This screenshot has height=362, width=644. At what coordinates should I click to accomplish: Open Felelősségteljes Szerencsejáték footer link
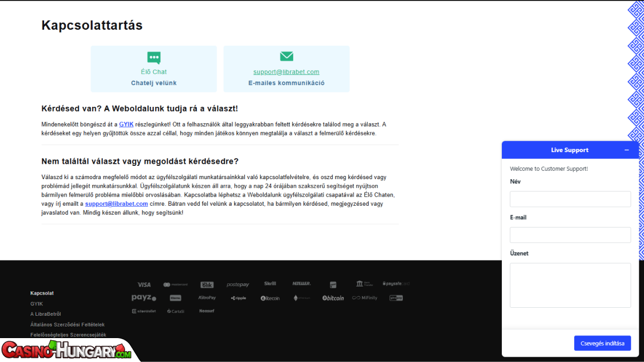point(68,335)
